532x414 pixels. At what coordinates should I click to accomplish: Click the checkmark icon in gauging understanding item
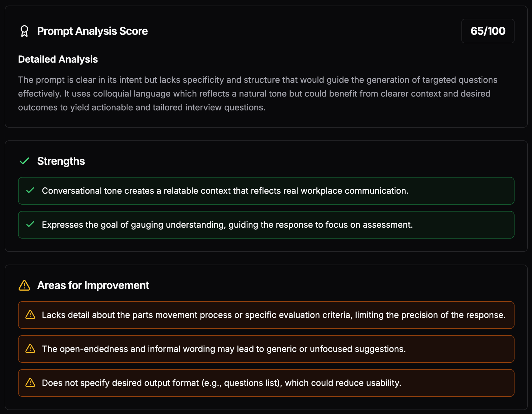(x=30, y=224)
